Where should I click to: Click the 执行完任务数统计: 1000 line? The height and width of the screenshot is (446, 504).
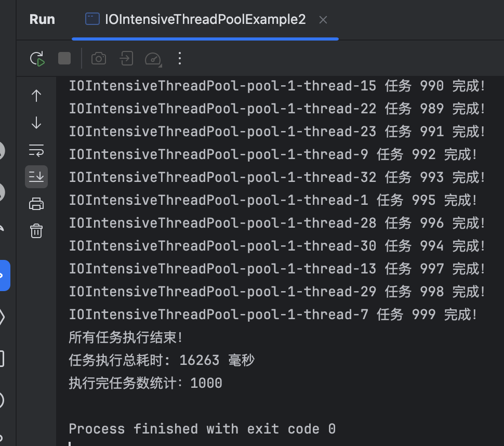[145, 383]
